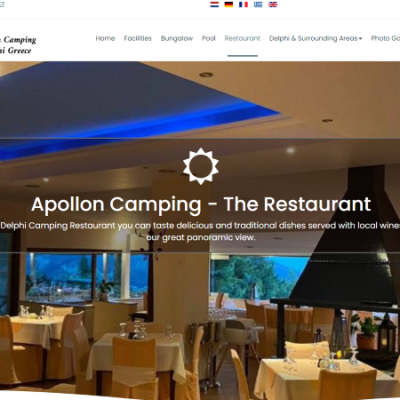
Task: Navigate to the Pool page
Action: [x=209, y=38]
